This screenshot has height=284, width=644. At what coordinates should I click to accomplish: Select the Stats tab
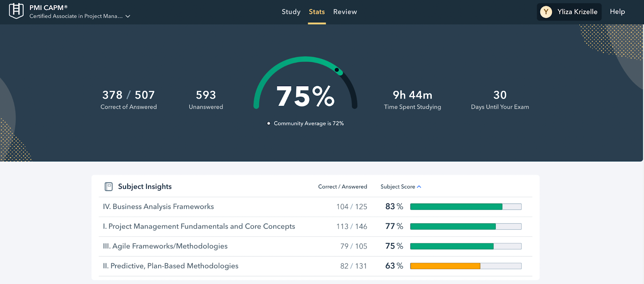click(317, 12)
